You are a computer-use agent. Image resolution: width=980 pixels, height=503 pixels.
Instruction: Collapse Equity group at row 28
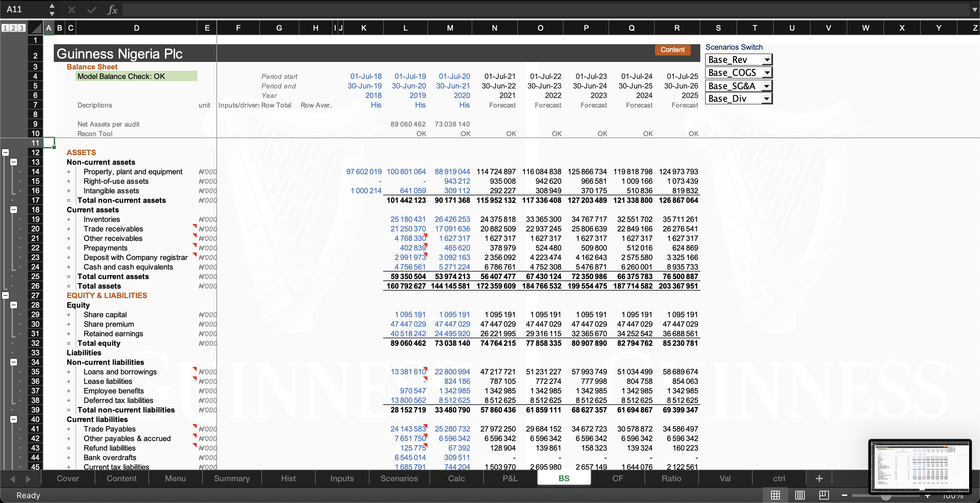point(14,305)
